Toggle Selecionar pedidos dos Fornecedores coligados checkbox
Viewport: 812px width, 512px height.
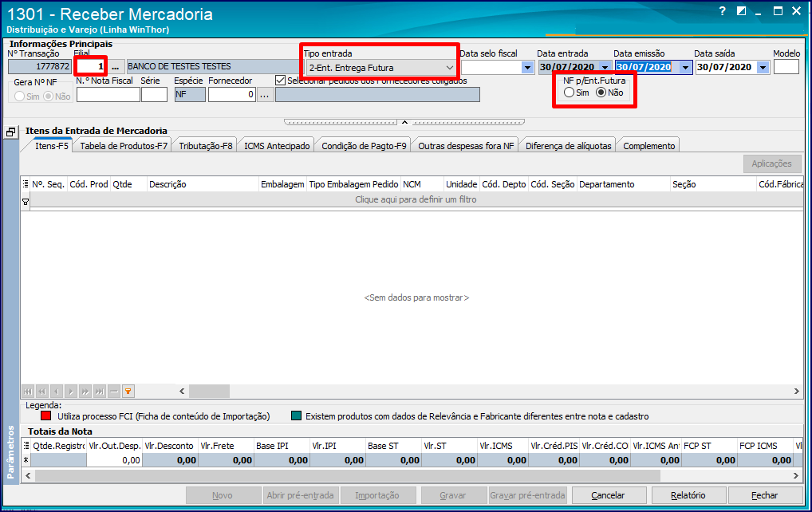[x=281, y=81]
